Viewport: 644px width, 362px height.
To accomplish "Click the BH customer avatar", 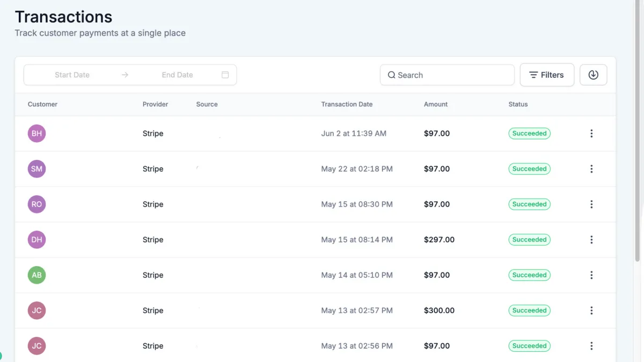I will pos(36,134).
